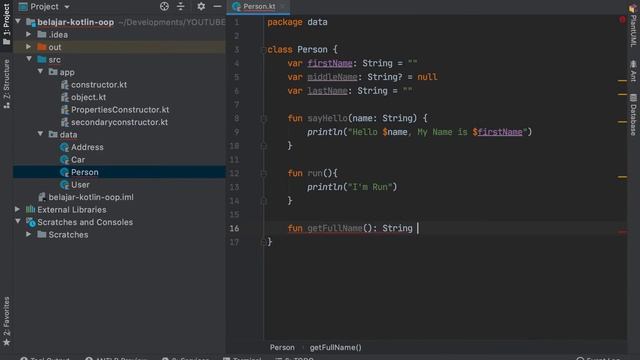Click the red error indicator in editor corner
Screen dimensions: 640x360
(x=622, y=19)
